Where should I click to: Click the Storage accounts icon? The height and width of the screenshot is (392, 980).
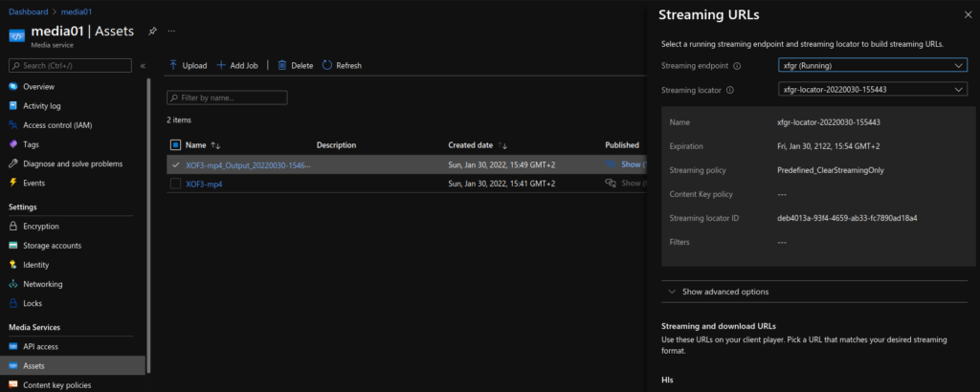pyautogui.click(x=13, y=246)
